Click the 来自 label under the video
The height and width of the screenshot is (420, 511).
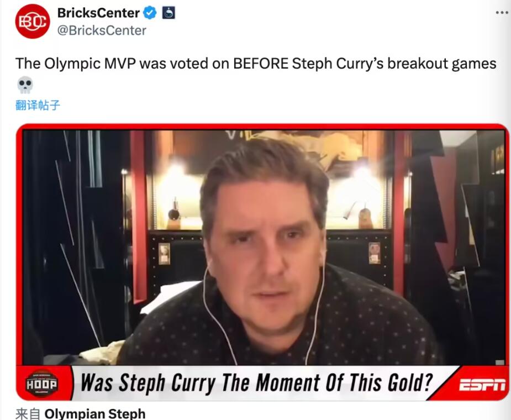28,414
